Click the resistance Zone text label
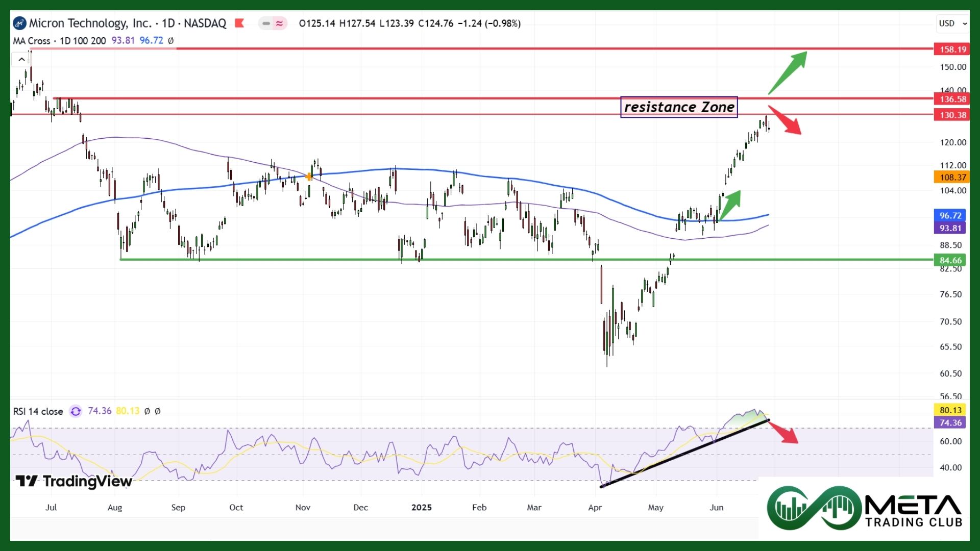This screenshot has height=551, width=980. [679, 107]
